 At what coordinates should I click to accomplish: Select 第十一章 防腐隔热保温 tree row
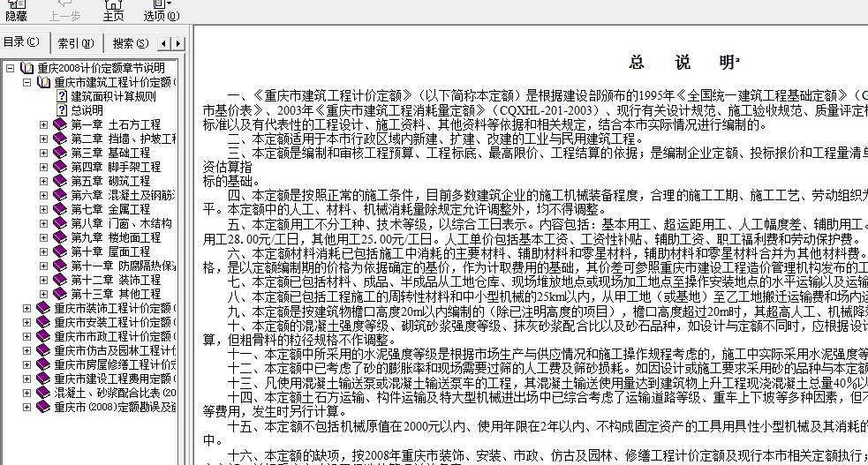(x=124, y=266)
